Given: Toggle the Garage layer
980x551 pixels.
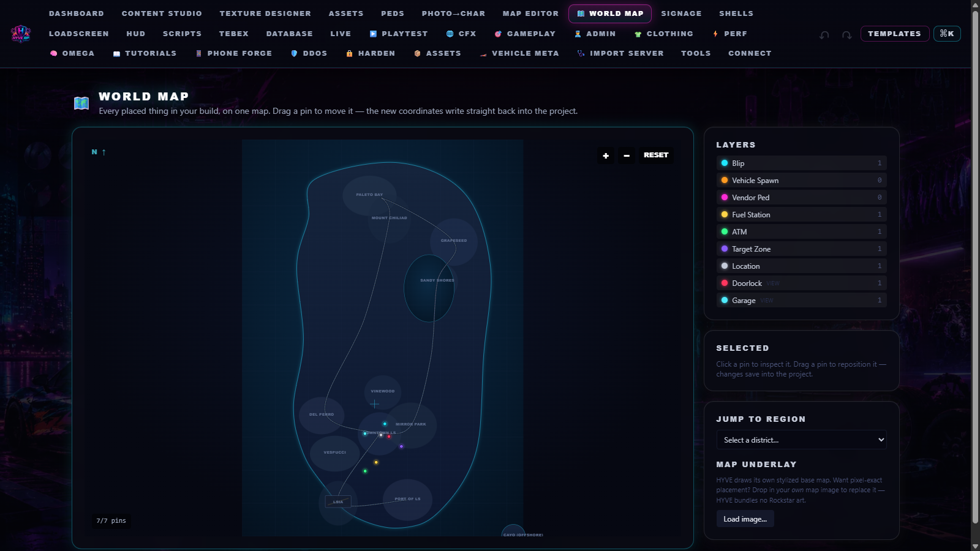Looking at the screenshot, I should [801, 300].
